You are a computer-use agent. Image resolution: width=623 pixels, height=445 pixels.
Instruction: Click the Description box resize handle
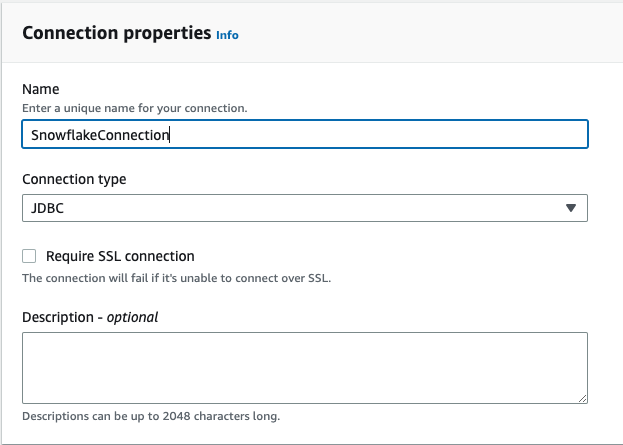click(581, 397)
